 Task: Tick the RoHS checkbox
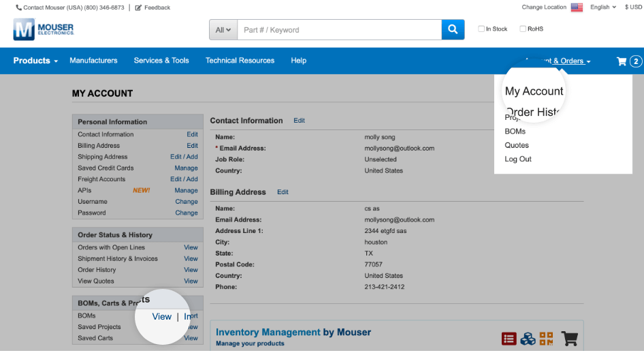523,29
